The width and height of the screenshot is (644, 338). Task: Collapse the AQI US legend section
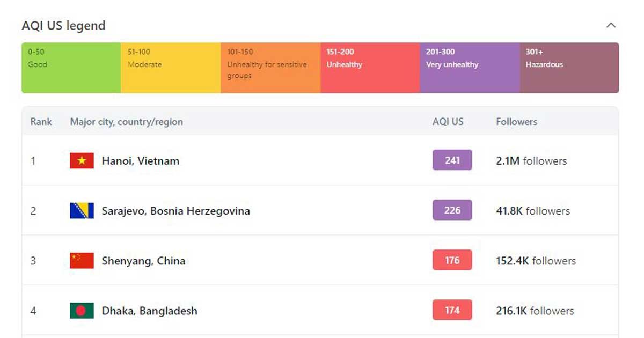611,25
